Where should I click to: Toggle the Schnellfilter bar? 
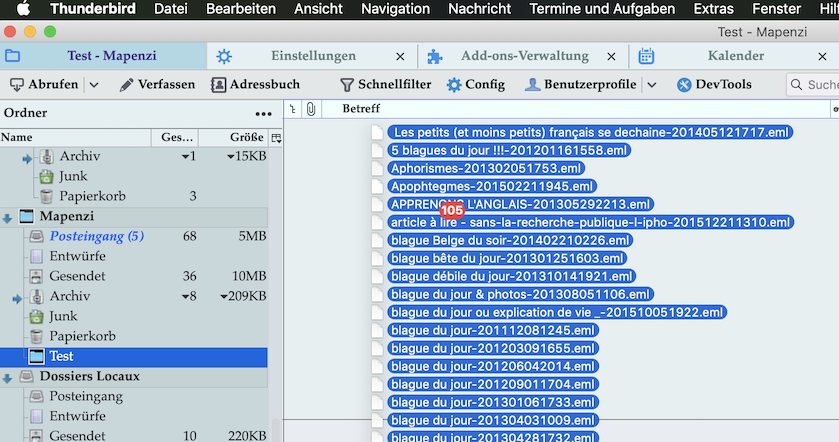pyautogui.click(x=385, y=85)
